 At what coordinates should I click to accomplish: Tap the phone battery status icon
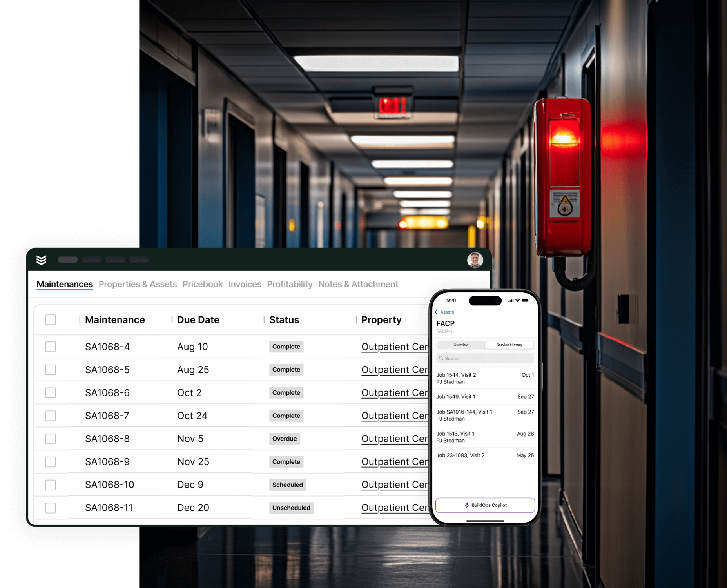tap(525, 301)
